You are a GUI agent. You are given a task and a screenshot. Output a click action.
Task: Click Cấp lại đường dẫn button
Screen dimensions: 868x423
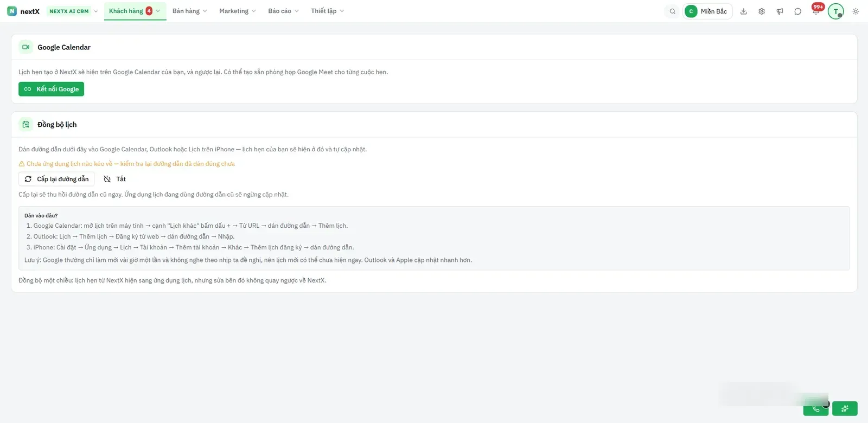click(56, 179)
